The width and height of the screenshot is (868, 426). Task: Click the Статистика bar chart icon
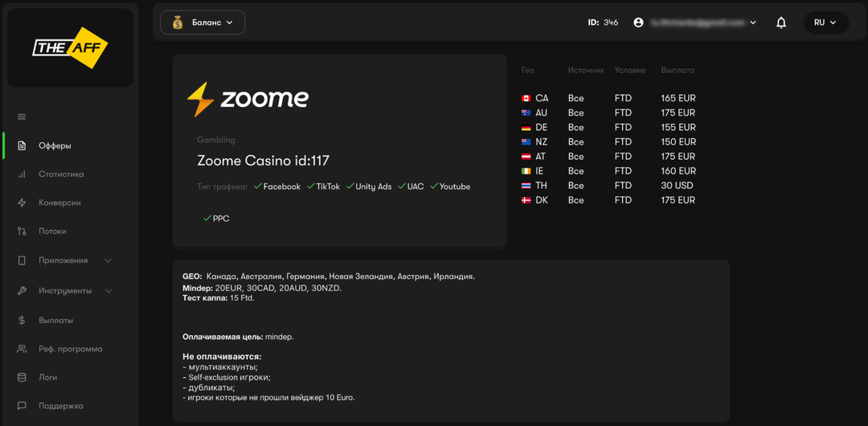click(22, 174)
